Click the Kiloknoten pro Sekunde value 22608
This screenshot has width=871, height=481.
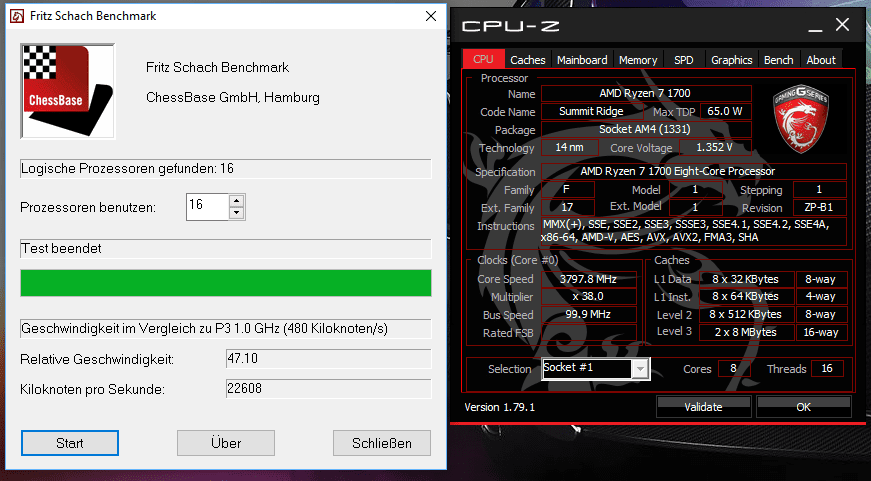click(328, 389)
